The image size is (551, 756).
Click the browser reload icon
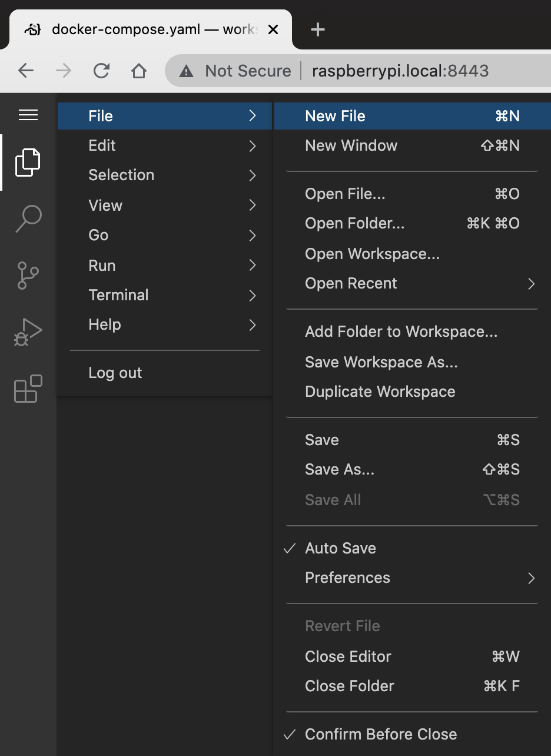pos(101,70)
